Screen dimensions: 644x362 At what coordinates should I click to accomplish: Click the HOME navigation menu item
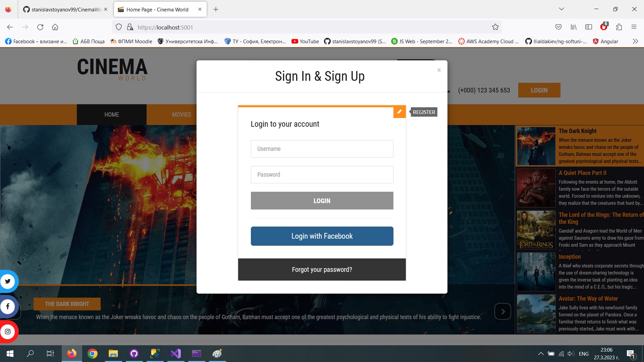(x=111, y=115)
